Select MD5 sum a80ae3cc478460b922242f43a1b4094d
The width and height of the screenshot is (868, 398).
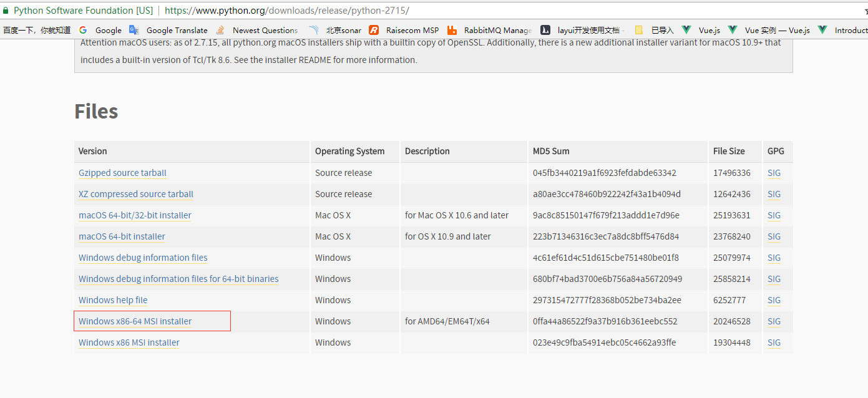(x=607, y=194)
